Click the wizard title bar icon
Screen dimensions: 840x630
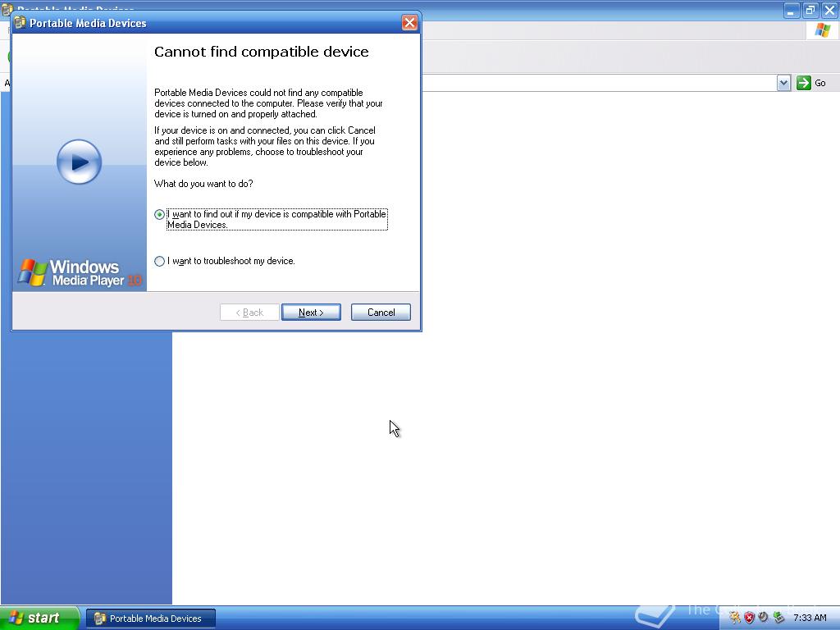point(21,22)
